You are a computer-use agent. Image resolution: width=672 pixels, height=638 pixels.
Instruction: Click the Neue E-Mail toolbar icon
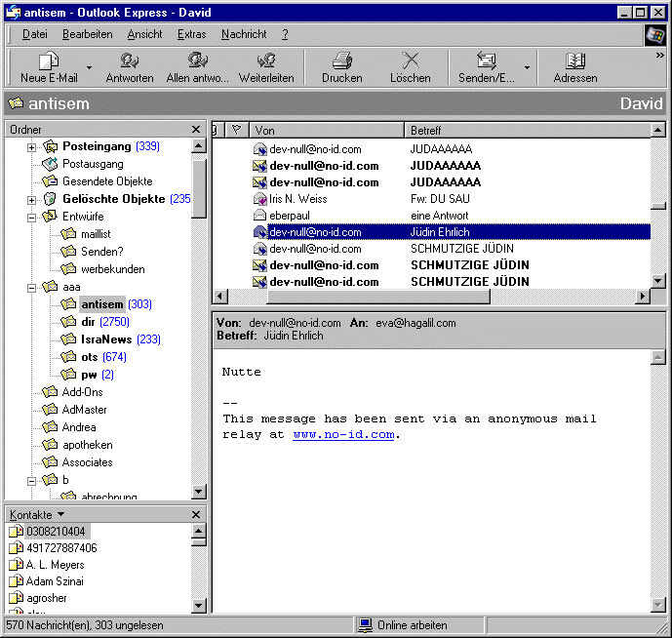[49, 60]
